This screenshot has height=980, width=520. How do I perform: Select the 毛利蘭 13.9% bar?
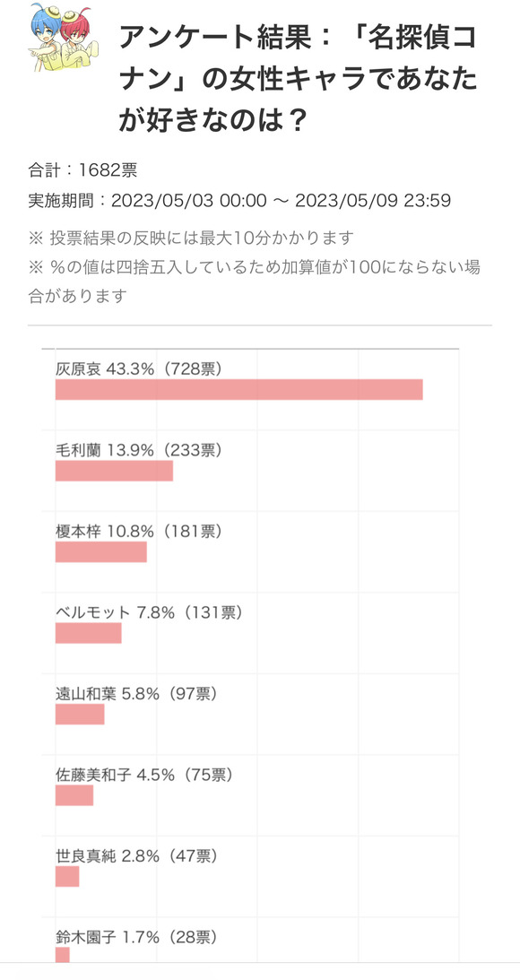pyautogui.click(x=114, y=471)
